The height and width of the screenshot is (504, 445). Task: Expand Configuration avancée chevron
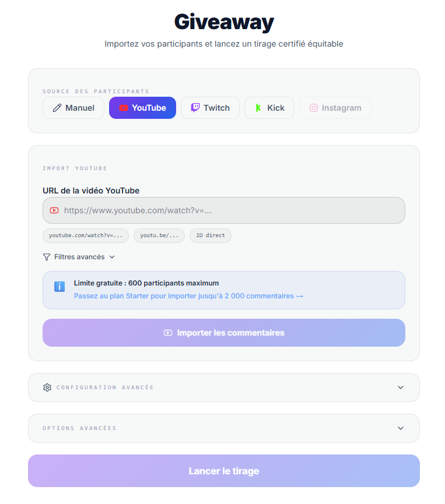tap(401, 387)
